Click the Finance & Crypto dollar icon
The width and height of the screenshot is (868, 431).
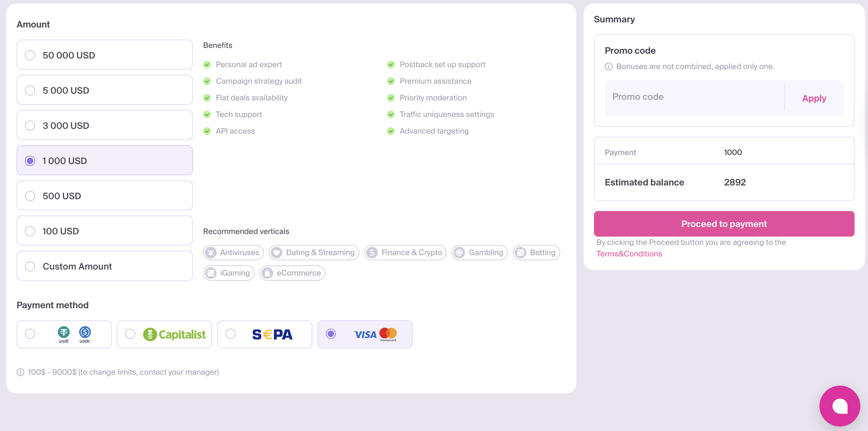tap(372, 253)
